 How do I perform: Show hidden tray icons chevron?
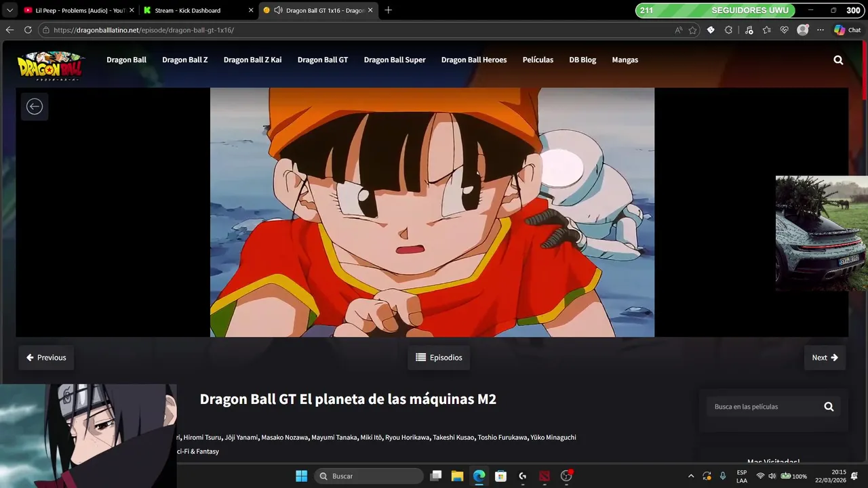tap(691, 476)
